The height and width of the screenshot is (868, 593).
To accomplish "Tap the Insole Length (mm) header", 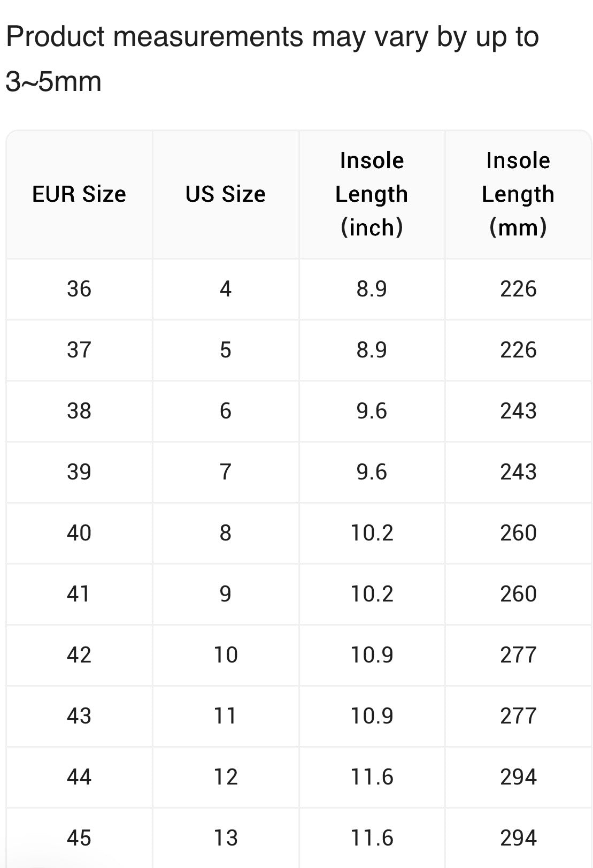I will point(518,194).
